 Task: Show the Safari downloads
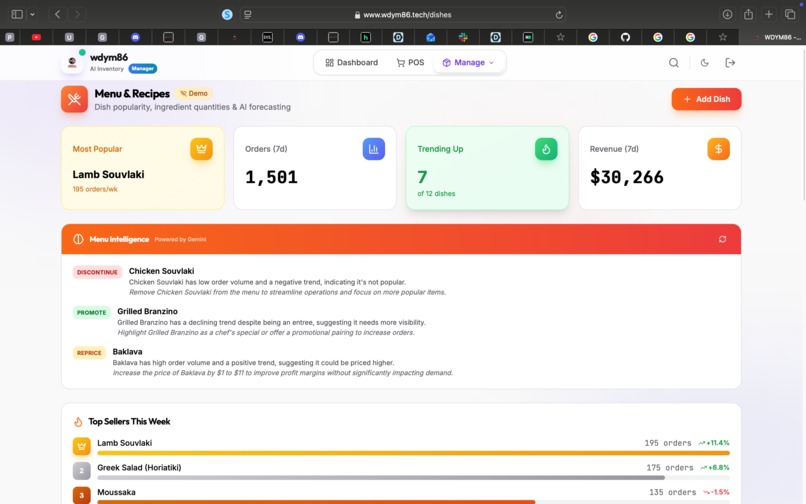(x=727, y=14)
